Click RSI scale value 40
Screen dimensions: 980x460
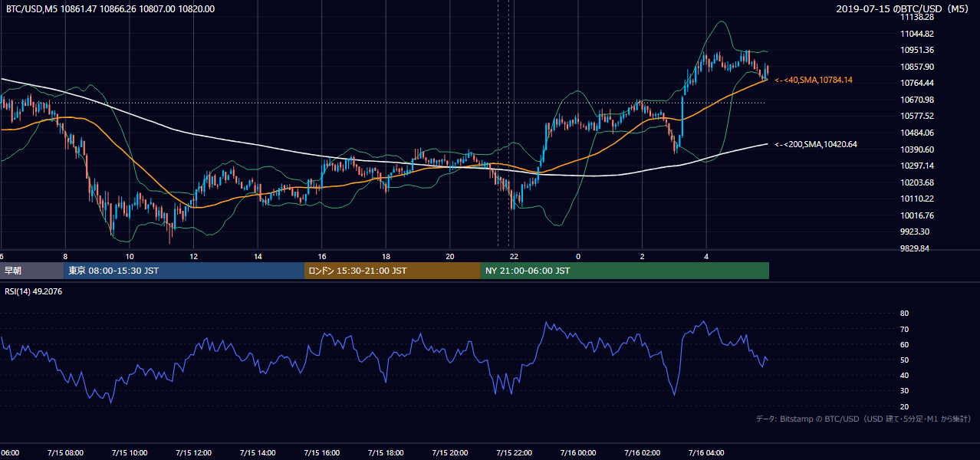pyautogui.click(x=904, y=375)
